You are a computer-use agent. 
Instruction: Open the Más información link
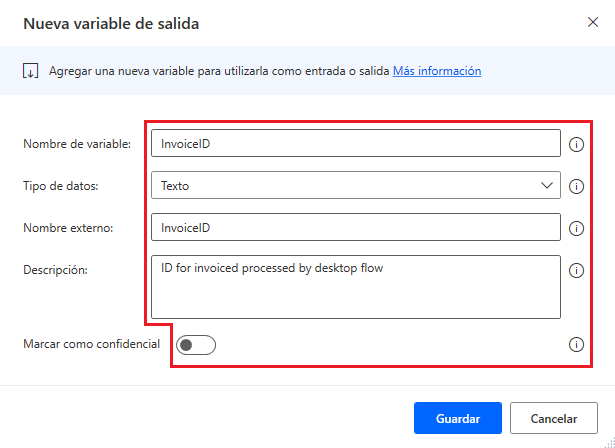coord(437,71)
